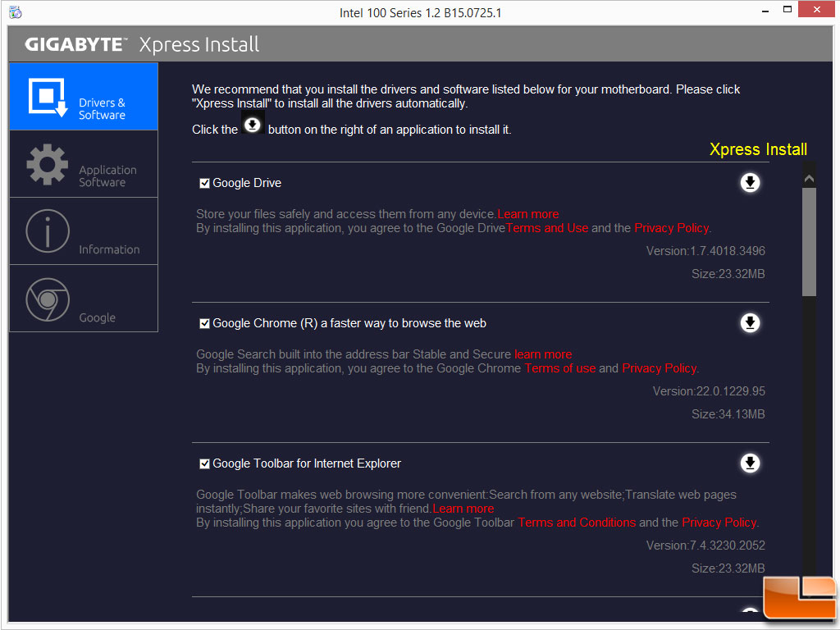Click the application icon in title bar

point(16,12)
